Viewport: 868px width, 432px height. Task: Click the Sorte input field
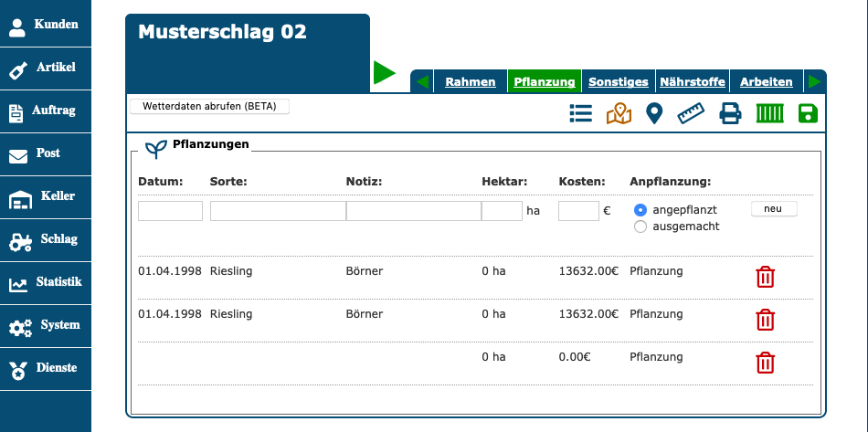coord(278,211)
